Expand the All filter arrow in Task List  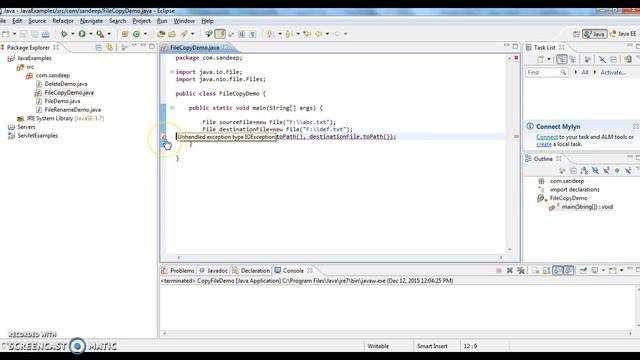(x=576, y=72)
